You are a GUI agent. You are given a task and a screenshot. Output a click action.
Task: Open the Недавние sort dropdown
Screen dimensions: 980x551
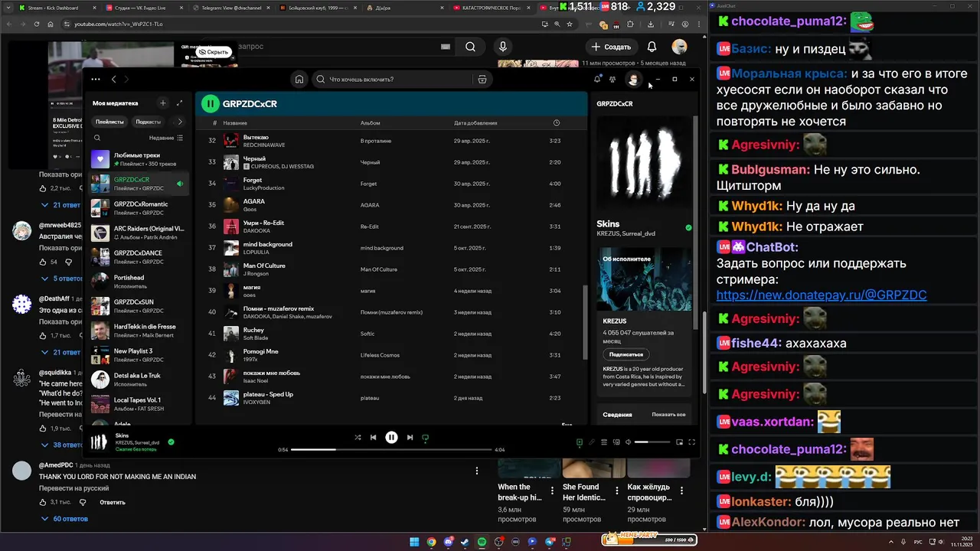(x=166, y=138)
